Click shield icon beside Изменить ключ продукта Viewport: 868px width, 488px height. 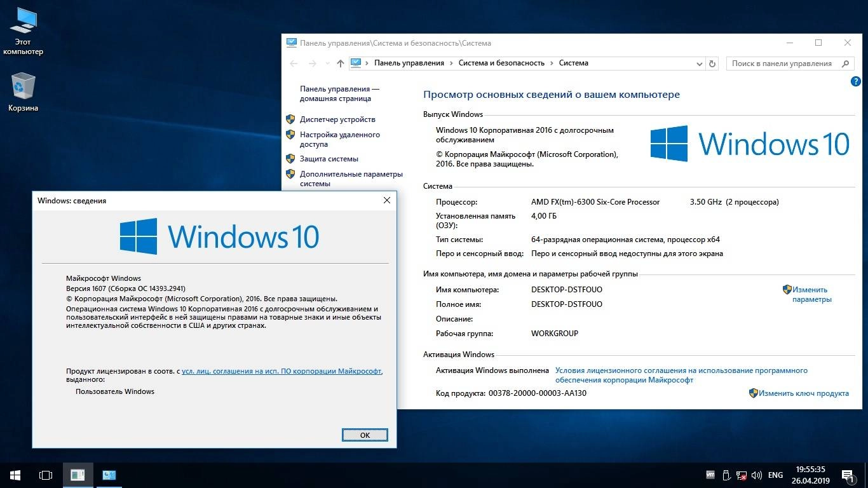coord(754,393)
